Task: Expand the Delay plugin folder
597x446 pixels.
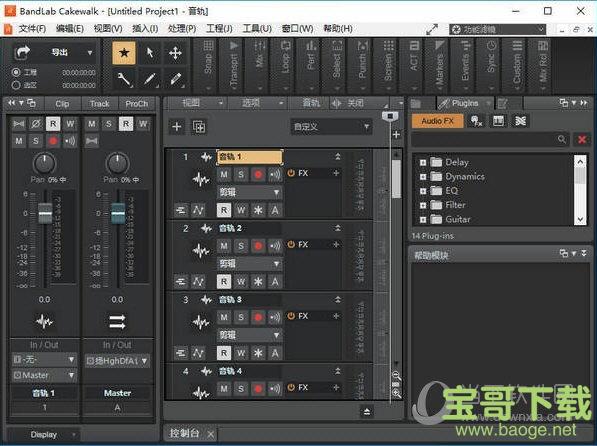Action: tap(423, 163)
